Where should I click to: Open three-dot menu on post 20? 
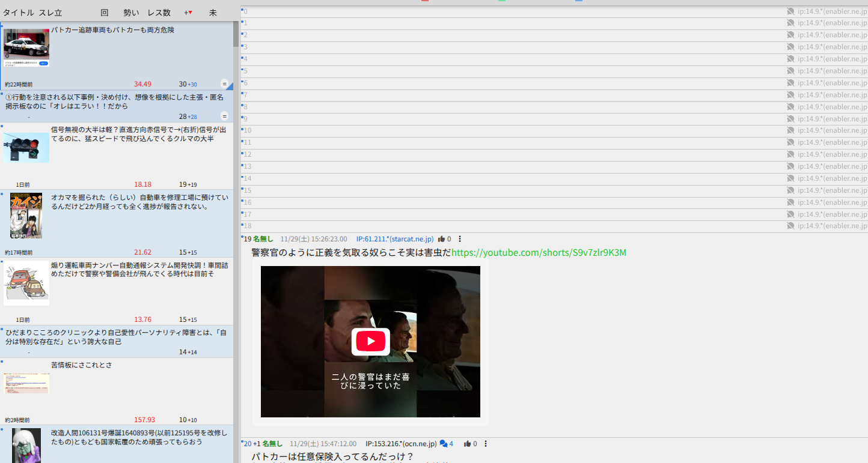pyautogui.click(x=486, y=444)
